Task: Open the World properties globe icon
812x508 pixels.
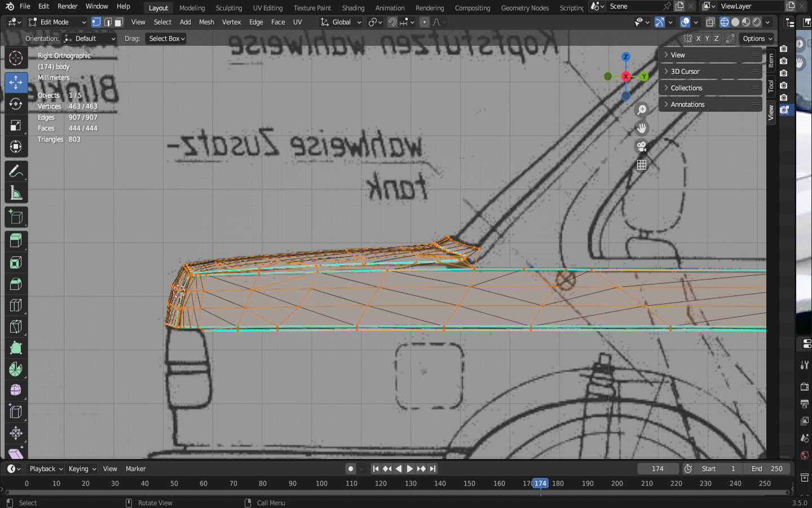Action: click(x=805, y=455)
